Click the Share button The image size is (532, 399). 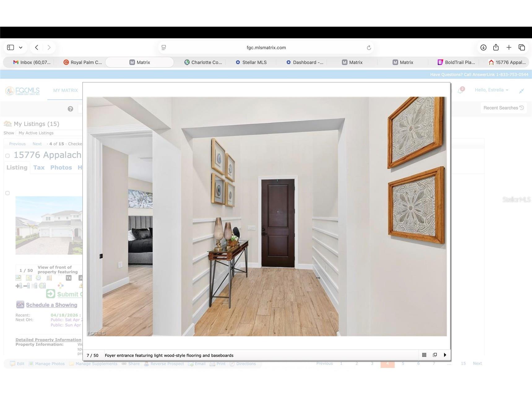(x=131, y=364)
